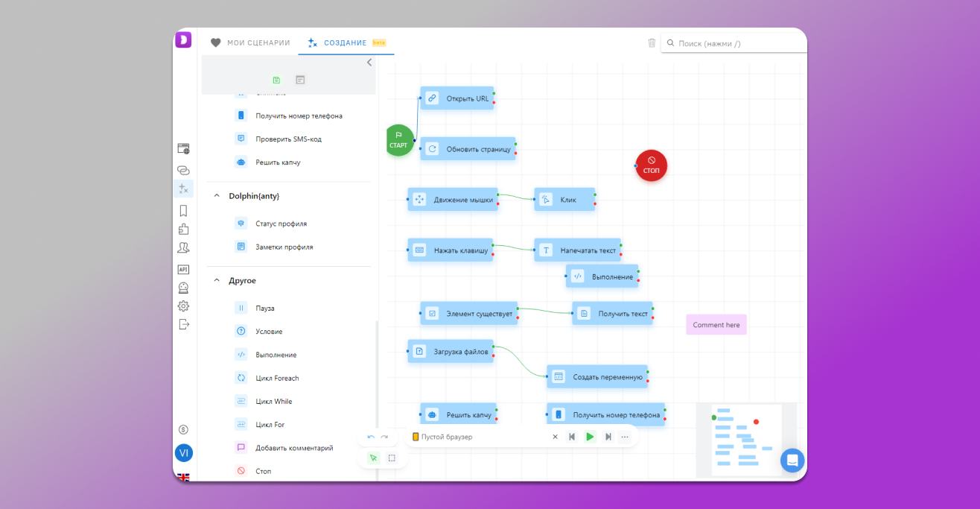
Task: Click the trash delete icon near search
Action: [x=652, y=43]
